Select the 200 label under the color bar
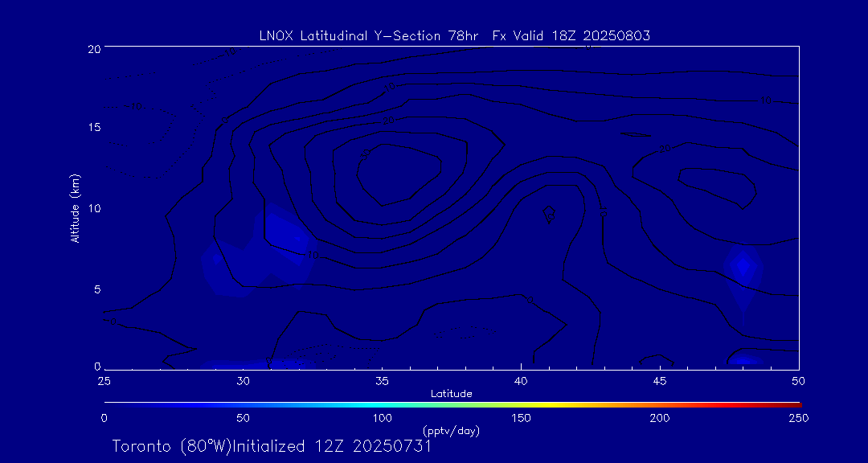Viewport: 868px width, 463px height. click(660, 418)
